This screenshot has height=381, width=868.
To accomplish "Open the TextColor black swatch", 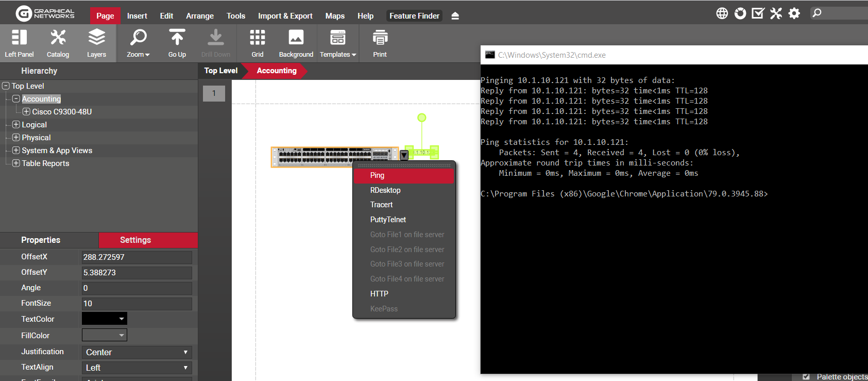I will tap(104, 319).
